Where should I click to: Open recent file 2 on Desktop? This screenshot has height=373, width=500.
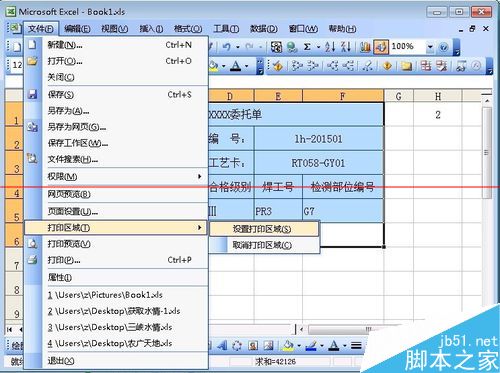point(116,311)
